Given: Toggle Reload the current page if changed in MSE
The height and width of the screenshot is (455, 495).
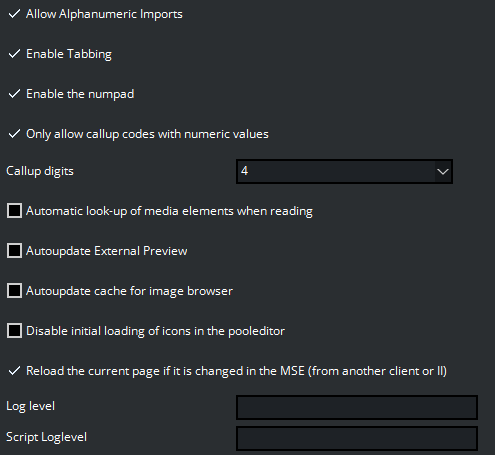Looking at the screenshot, I should coord(14,371).
